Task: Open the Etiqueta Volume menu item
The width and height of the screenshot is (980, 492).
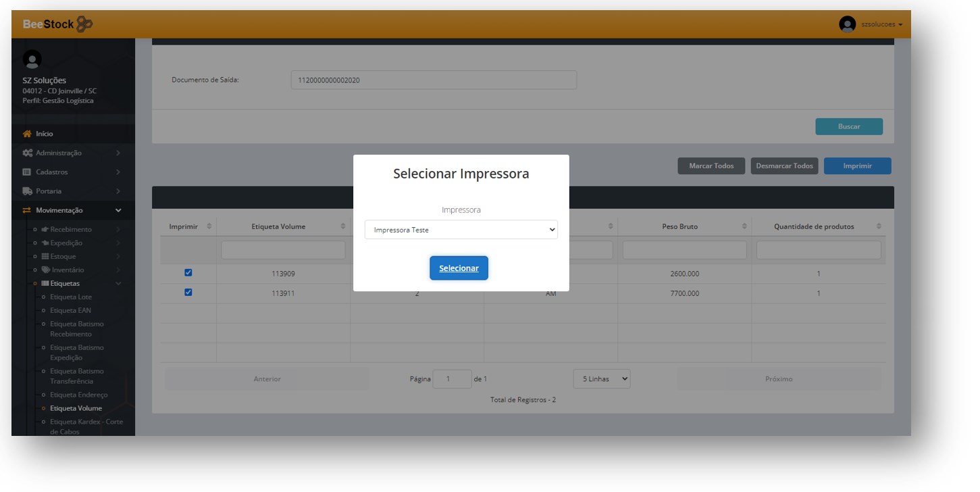Action: pos(76,408)
